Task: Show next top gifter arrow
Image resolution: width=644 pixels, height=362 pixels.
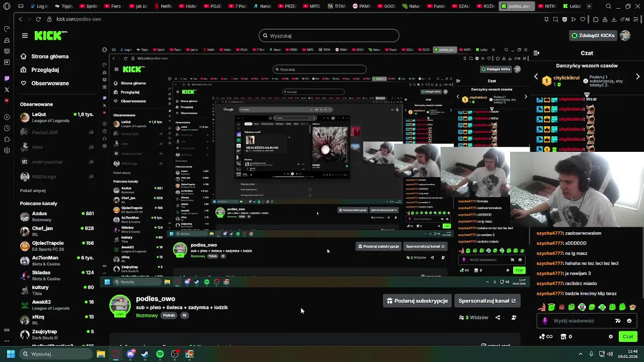Action: 638,77
